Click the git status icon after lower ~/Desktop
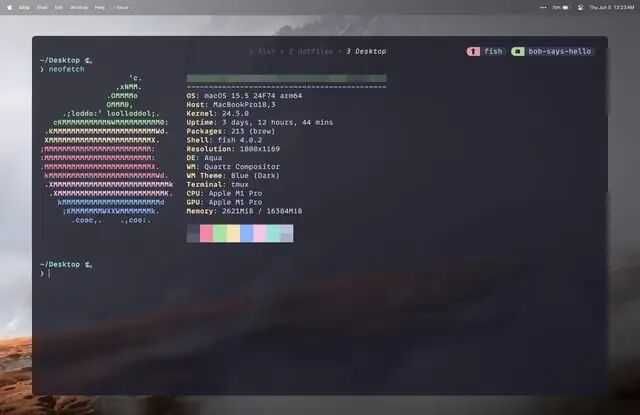640x415 pixels. 88,264
